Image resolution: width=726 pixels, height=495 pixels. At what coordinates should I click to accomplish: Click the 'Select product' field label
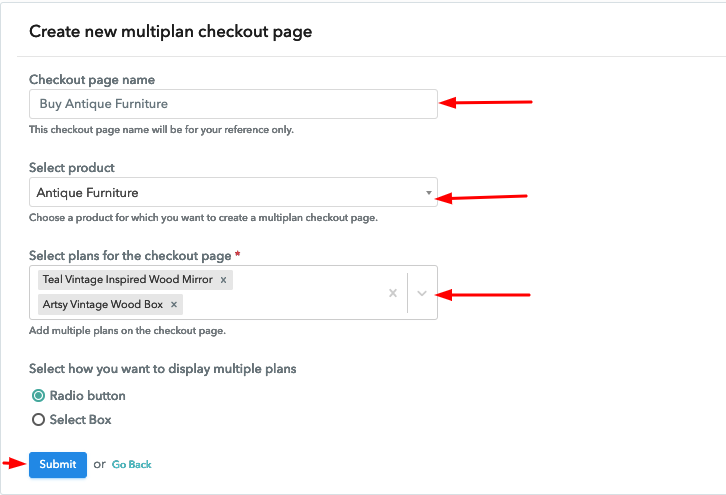coord(72,168)
